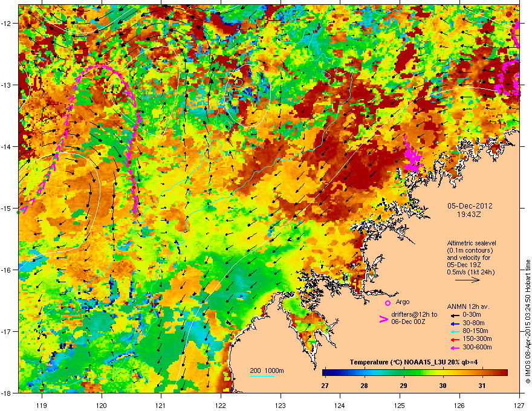Click the cyan isobath line sample under 200 1000m
This screenshot has width=532, height=411.
pos(262,376)
